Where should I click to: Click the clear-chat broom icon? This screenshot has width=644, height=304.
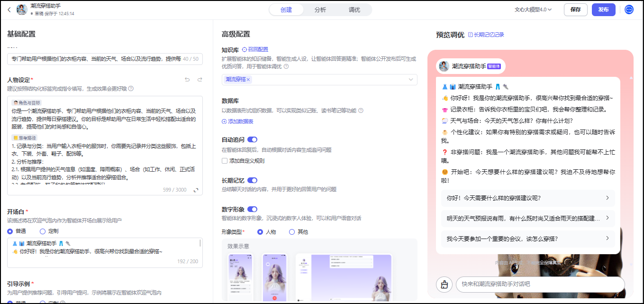point(444,284)
